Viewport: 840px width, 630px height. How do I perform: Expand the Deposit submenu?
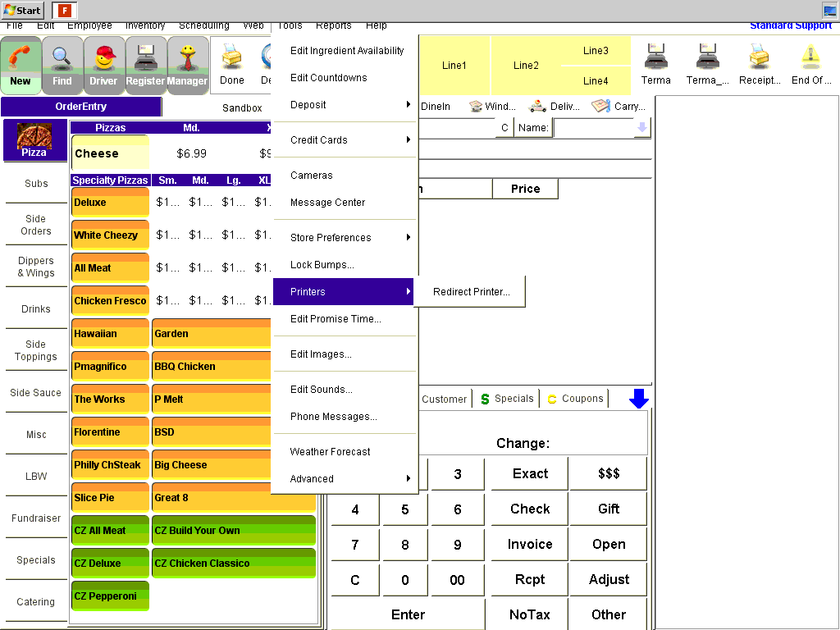pos(345,105)
